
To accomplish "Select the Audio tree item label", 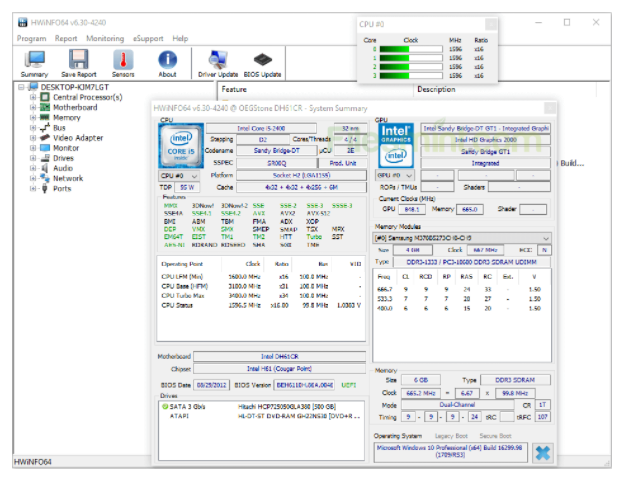I will coord(63,168).
